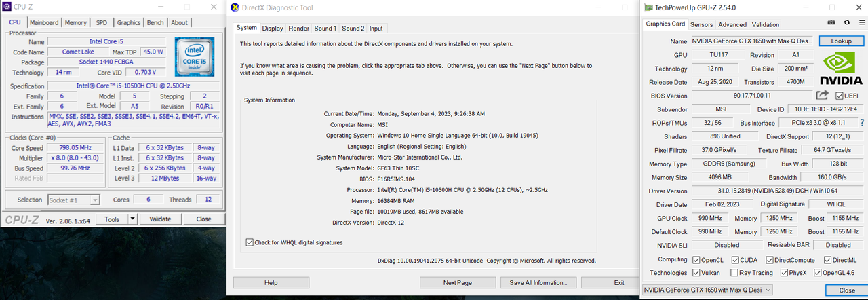Click the Driver Version field in GPU-Z
The image size is (868, 300).
tap(777, 191)
